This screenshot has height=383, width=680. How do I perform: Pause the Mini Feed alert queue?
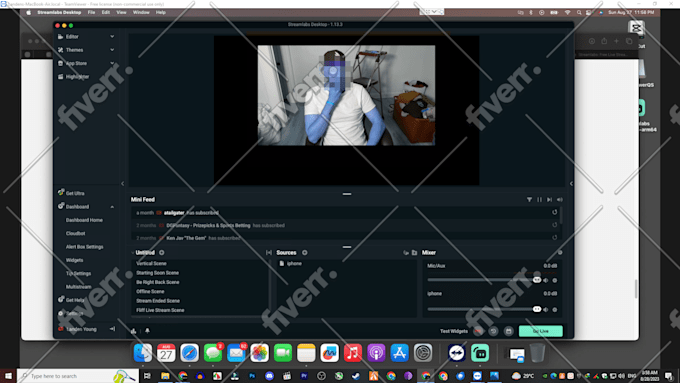click(x=539, y=200)
